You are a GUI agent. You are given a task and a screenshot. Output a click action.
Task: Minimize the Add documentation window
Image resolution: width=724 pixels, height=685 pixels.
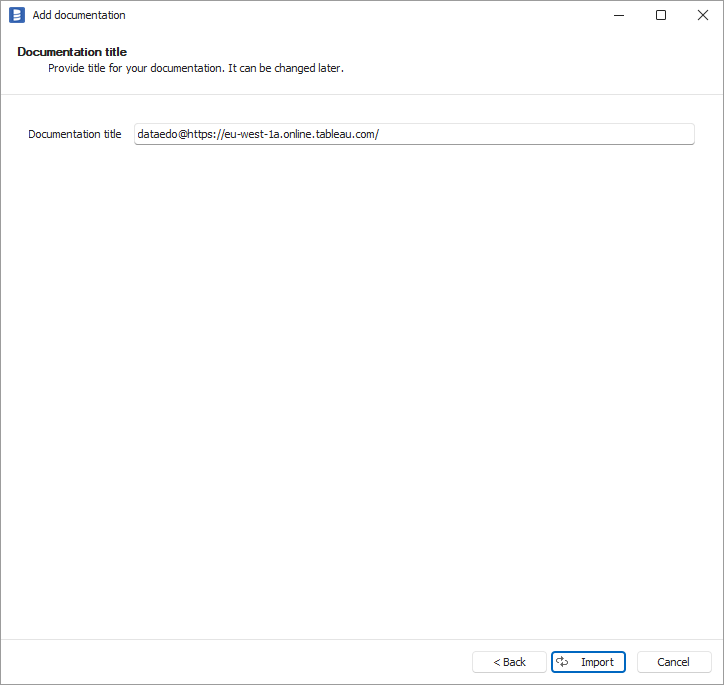(615, 15)
